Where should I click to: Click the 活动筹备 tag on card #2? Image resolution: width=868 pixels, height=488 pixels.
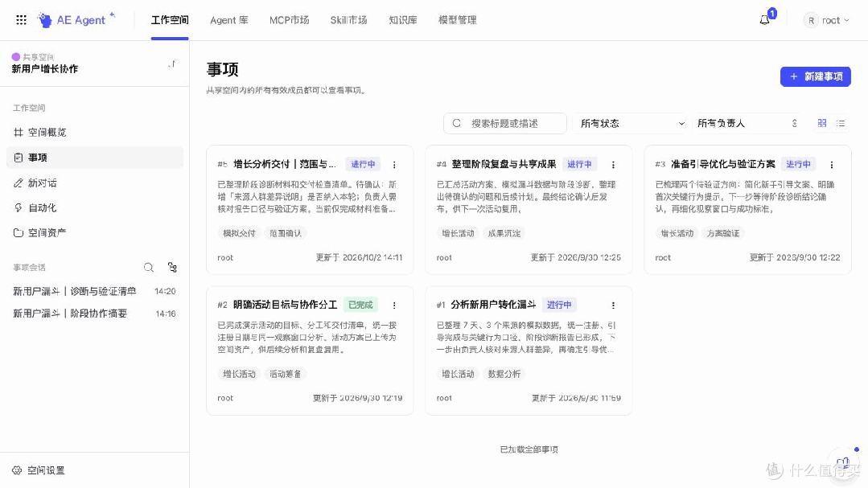[x=285, y=374]
